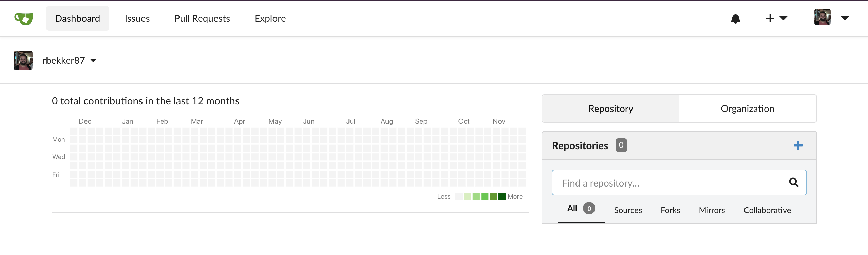Open the notifications bell
868x255 pixels.
tap(735, 18)
